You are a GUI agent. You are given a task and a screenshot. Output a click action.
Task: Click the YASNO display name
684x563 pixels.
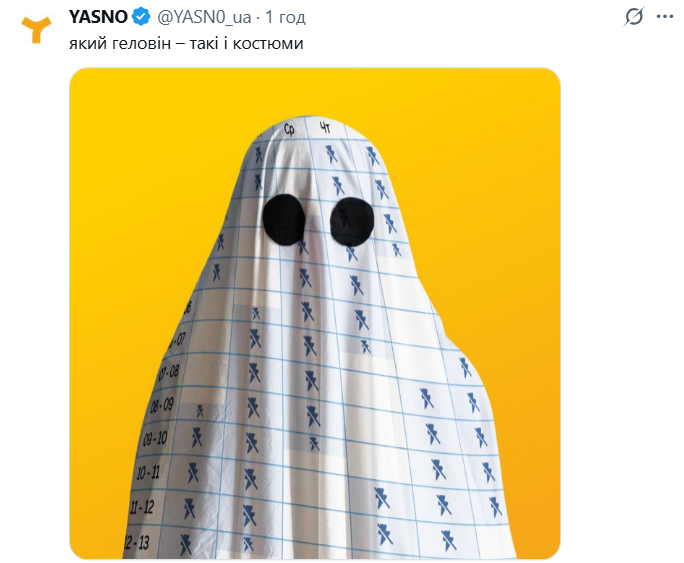pos(98,17)
